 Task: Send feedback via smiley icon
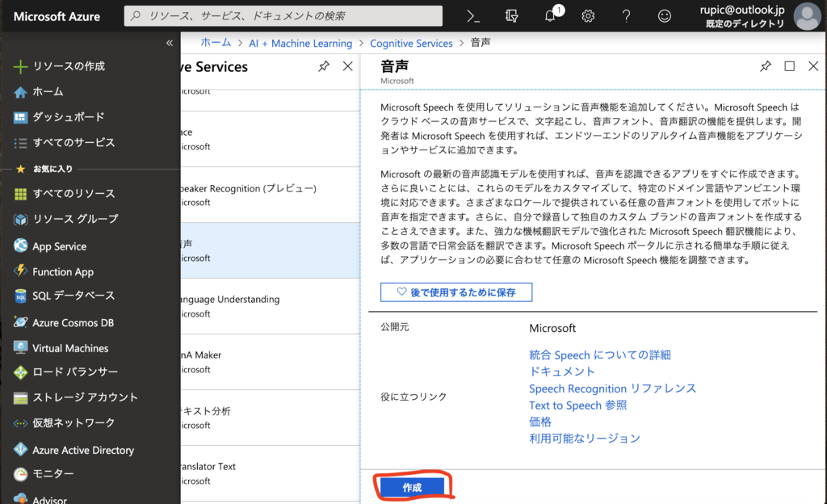664,15
